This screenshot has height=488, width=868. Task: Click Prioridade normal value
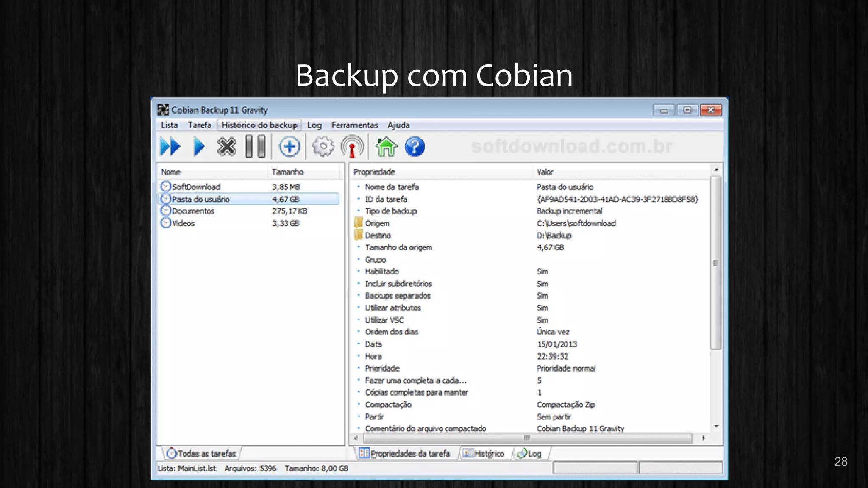click(x=566, y=368)
